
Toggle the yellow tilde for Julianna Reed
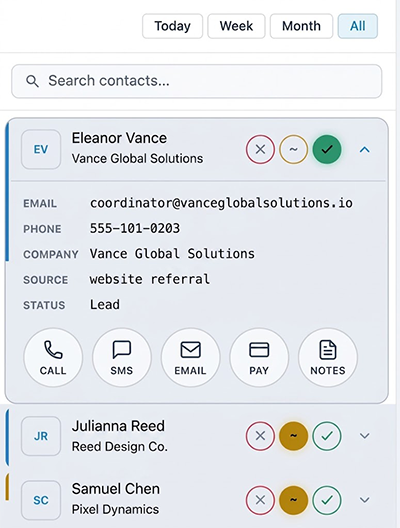293,436
